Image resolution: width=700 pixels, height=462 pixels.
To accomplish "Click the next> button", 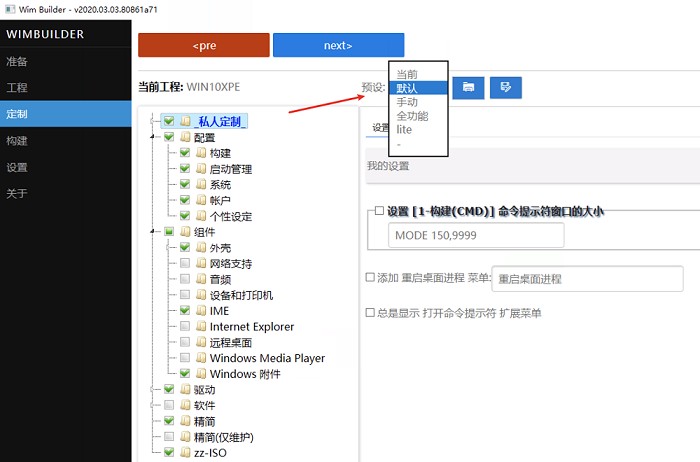I will 338,45.
